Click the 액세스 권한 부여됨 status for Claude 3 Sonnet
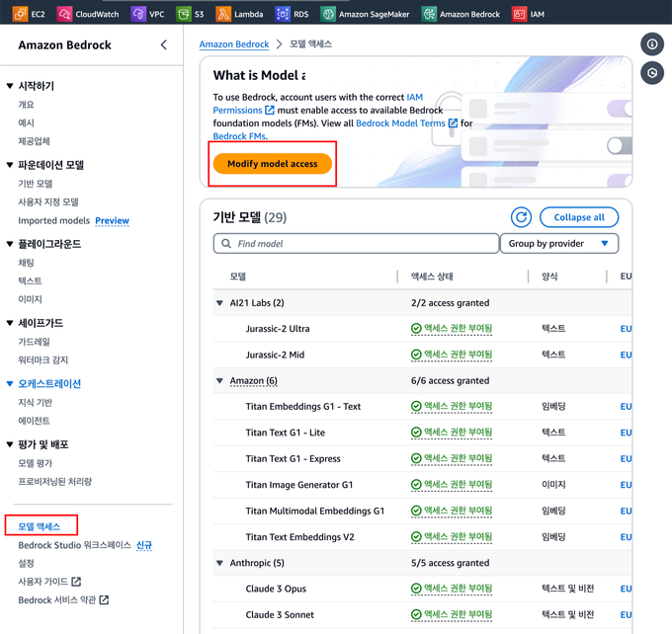 [452, 614]
